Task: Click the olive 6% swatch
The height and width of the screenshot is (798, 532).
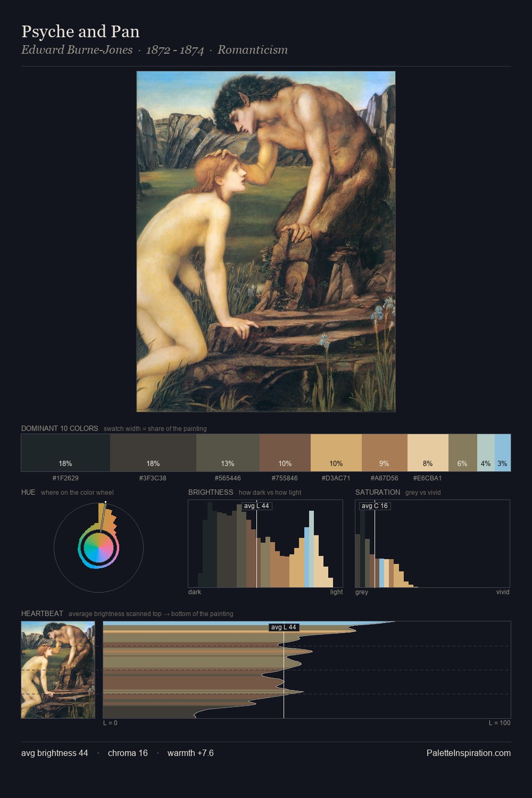Action: point(463,453)
